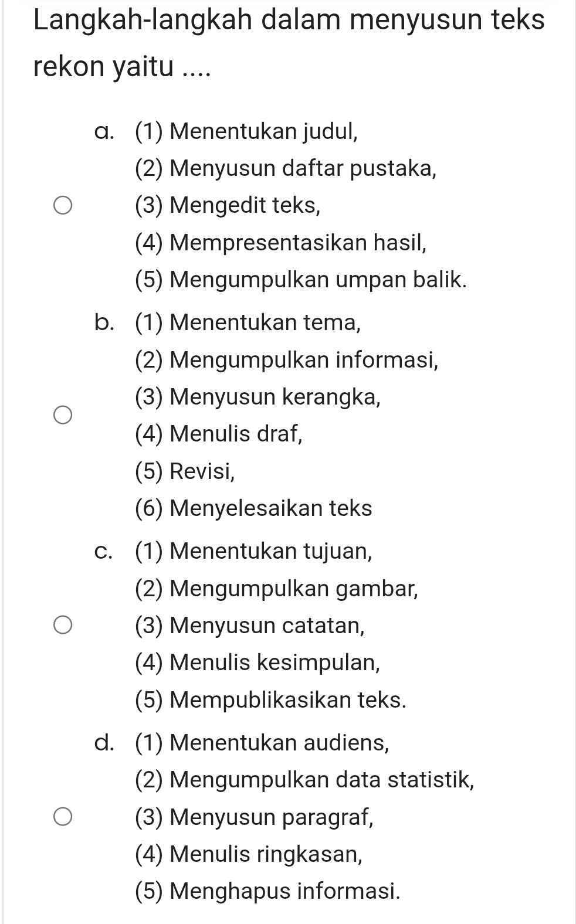Click 'Menyelesaikan teks' answer text
This screenshot has height=924, width=576.
(253, 508)
